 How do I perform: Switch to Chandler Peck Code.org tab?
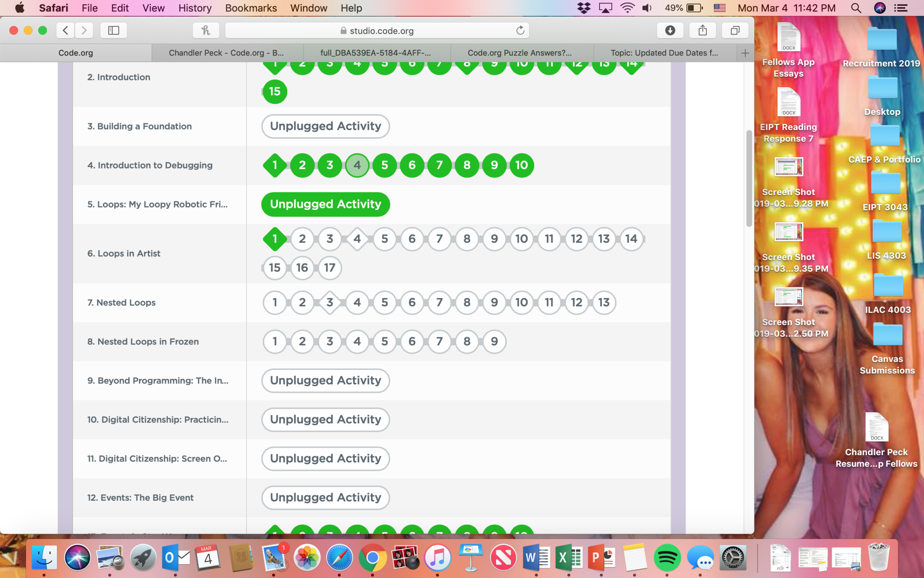(x=226, y=53)
